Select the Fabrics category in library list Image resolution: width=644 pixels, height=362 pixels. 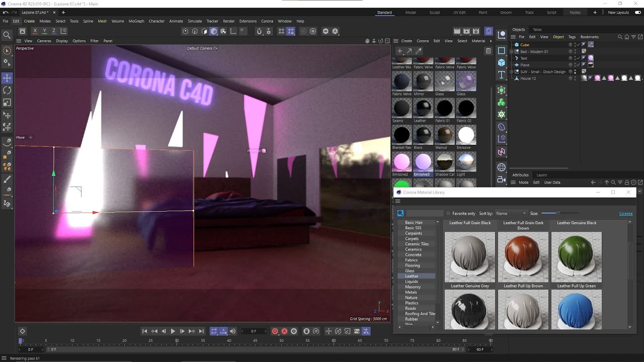[412, 260]
